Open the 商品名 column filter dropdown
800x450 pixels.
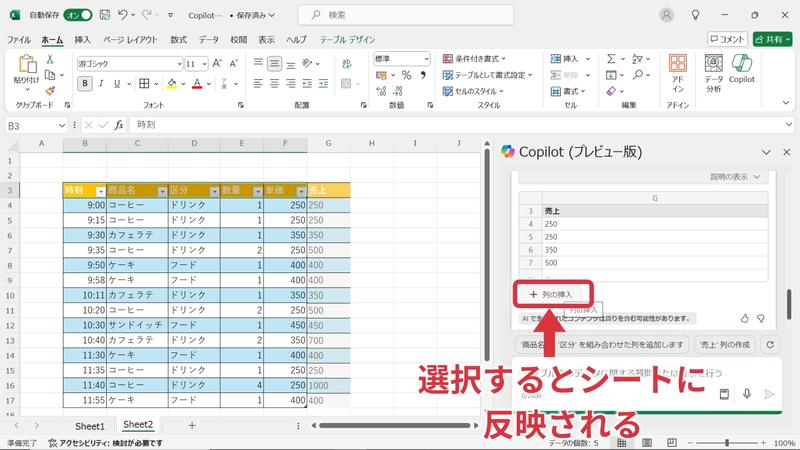click(162, 191)
